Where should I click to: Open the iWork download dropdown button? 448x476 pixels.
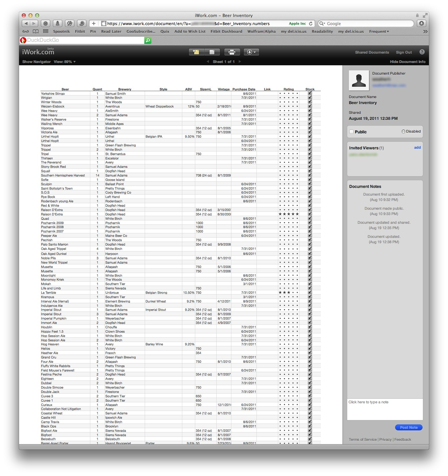tap(251, 52)
